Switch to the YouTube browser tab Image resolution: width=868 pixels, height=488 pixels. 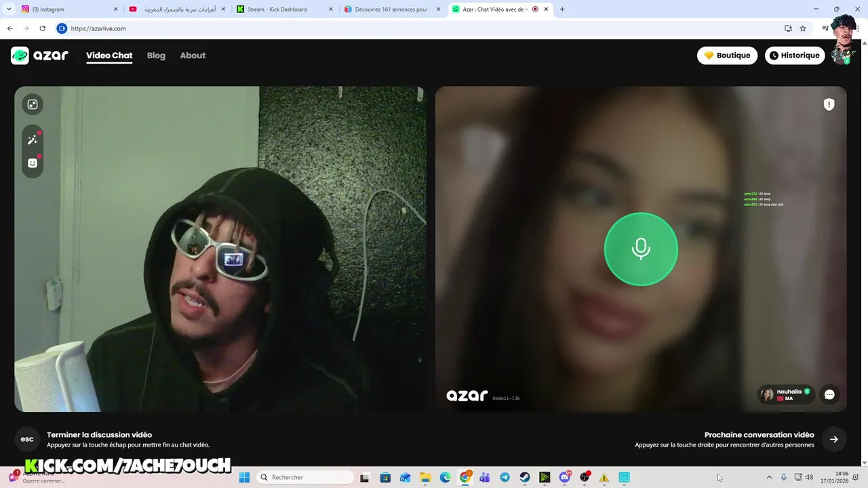(x=176, y=9)
